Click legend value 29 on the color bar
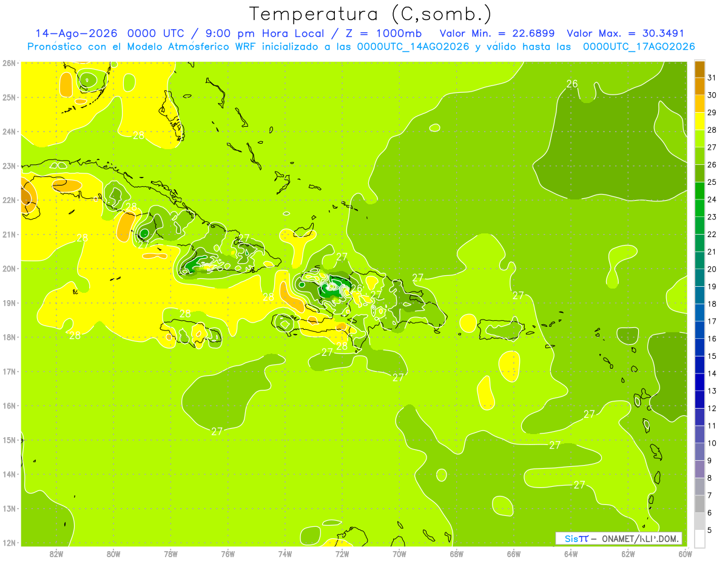Screen dimensions: 728x562 coord(712,113)
